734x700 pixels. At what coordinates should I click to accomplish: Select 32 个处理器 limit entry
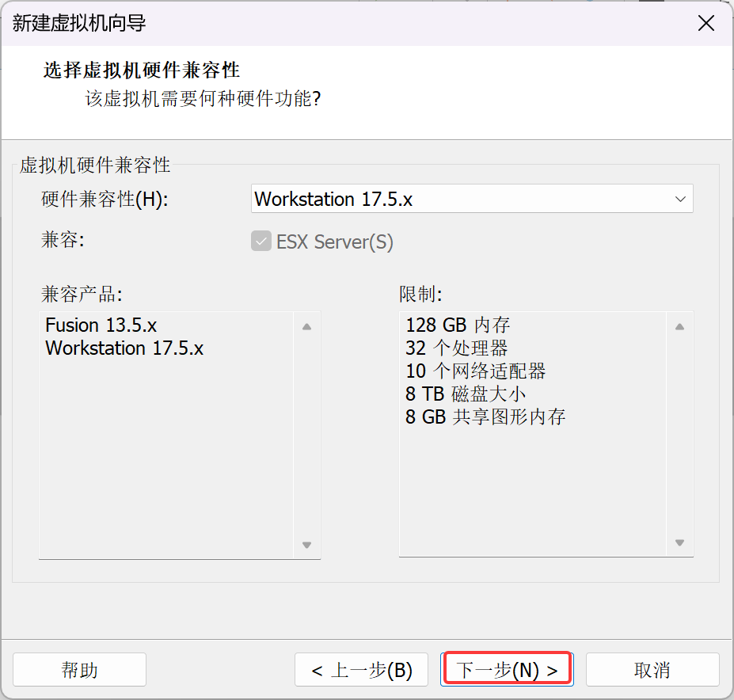tap(456, 348)
